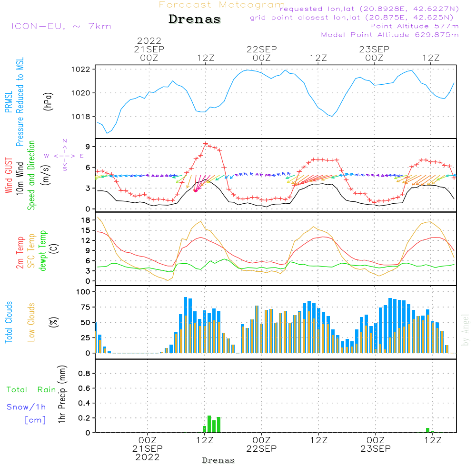Click the red '2m Temp' legend label
Screen dimensions: 476x476
(x=20, y=253)
